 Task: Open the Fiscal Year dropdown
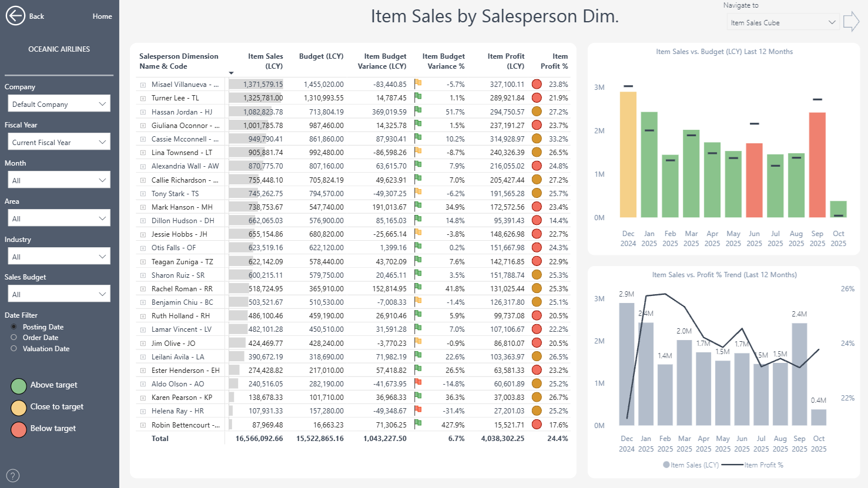[x=58, y=142]
